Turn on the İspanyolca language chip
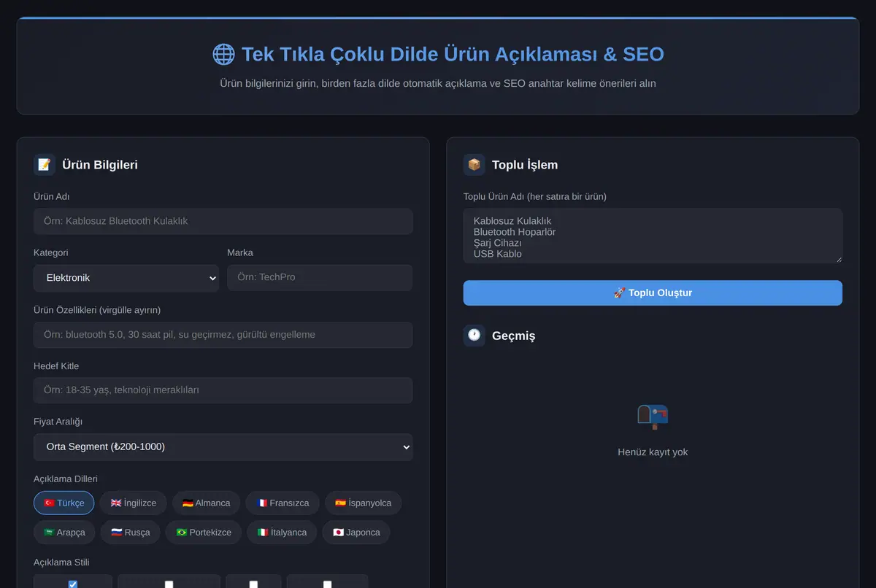 coord(363,503)
